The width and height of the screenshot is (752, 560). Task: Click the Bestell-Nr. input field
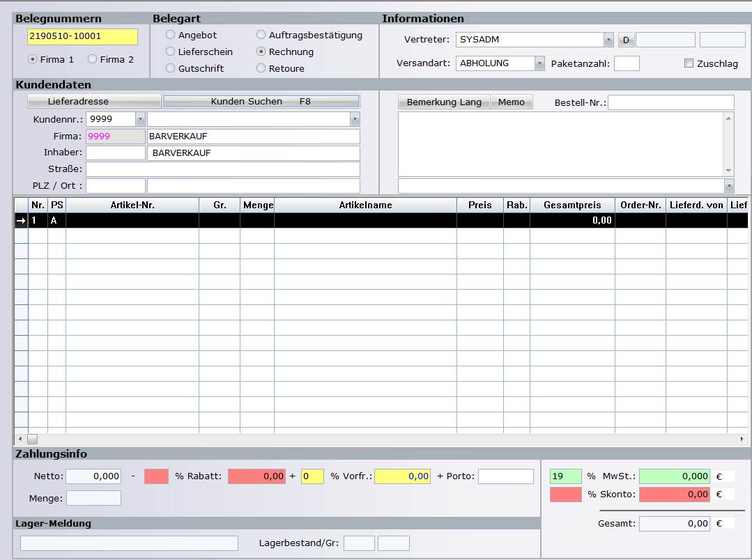671,102
